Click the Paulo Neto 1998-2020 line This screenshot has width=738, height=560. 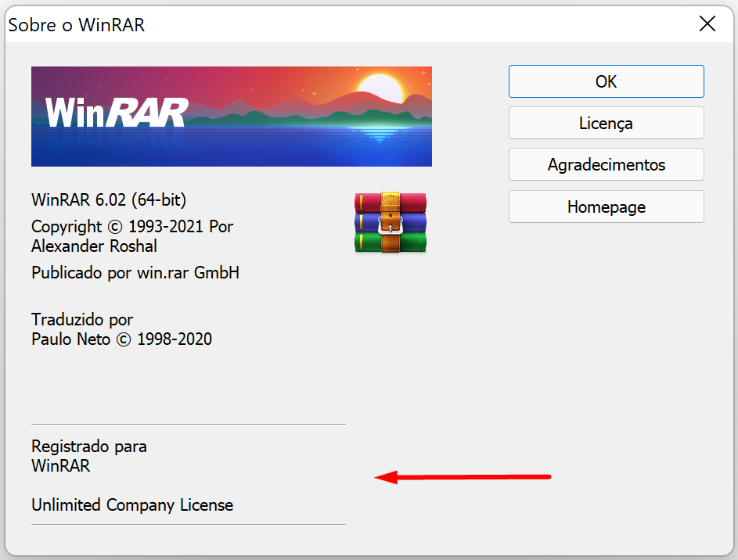pos(121,339)
